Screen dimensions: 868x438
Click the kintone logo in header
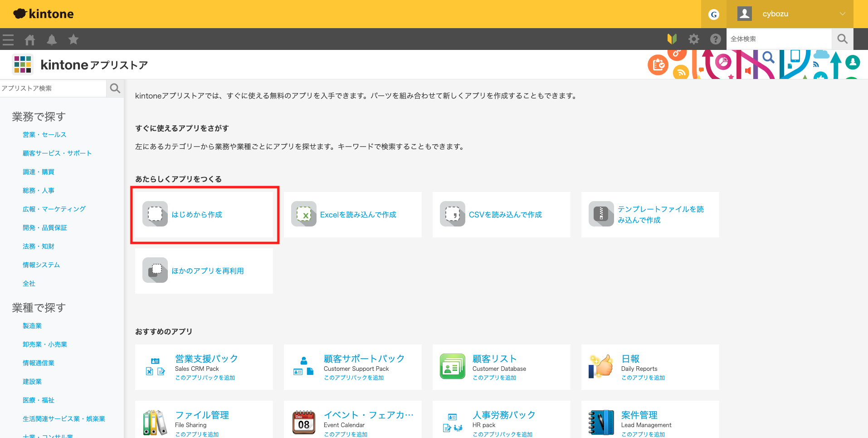click(44, 14)
